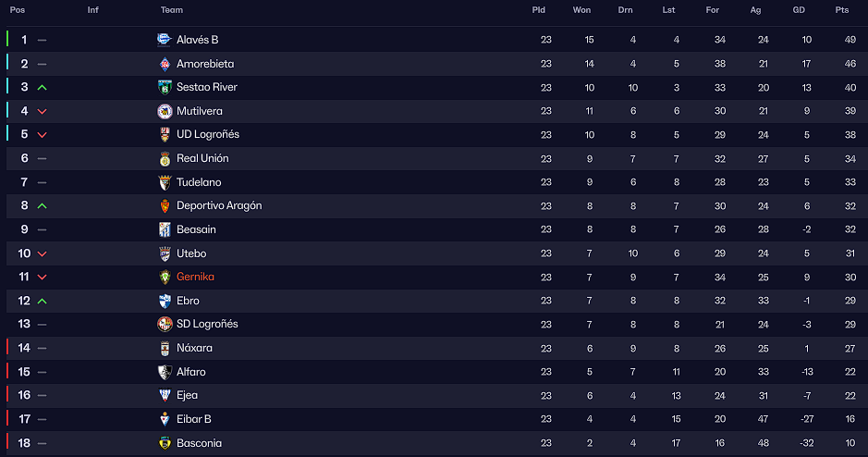
Task: Click the Amorebieta club badge
Action: [x=165, y=64]
